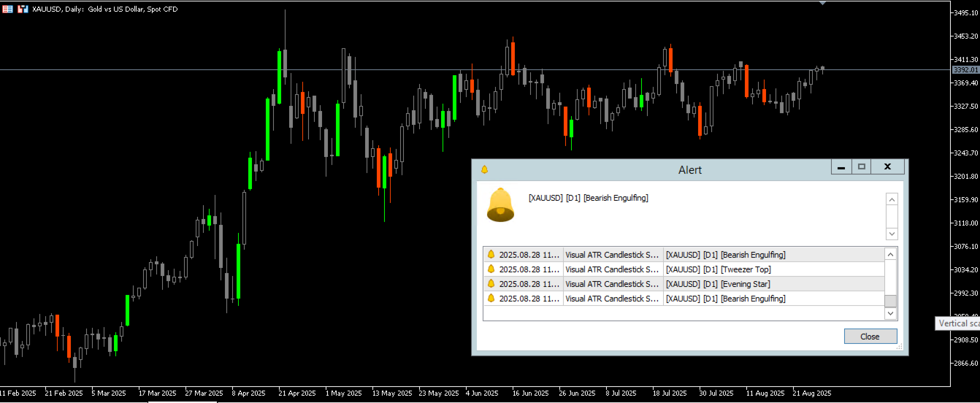Click the Alert window title text
Image resolution: width=980 pixels, height=403 pixels.
[x=690, y=170]
